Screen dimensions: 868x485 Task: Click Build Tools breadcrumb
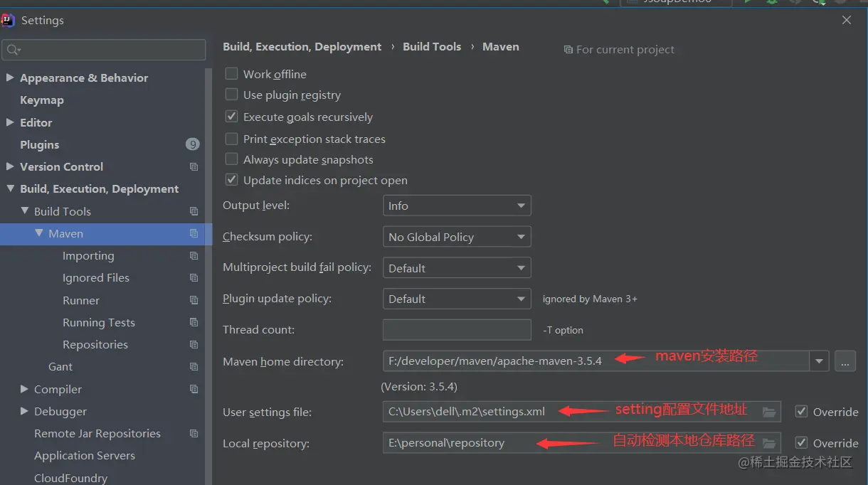pos(432,47)
